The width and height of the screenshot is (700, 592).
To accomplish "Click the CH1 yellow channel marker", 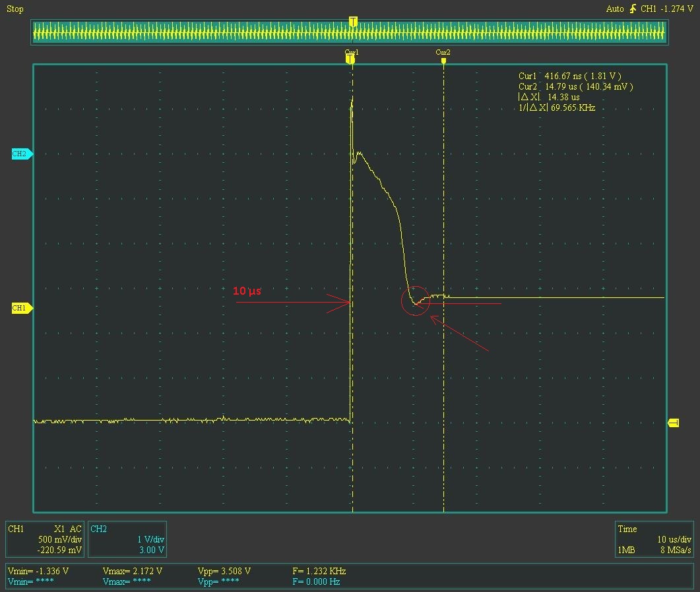I will pos(22,308).
